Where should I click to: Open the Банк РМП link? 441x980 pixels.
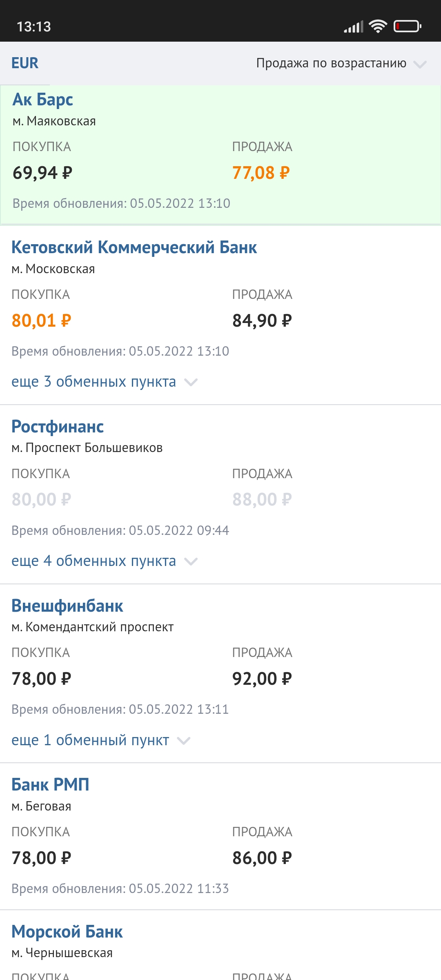50,785
